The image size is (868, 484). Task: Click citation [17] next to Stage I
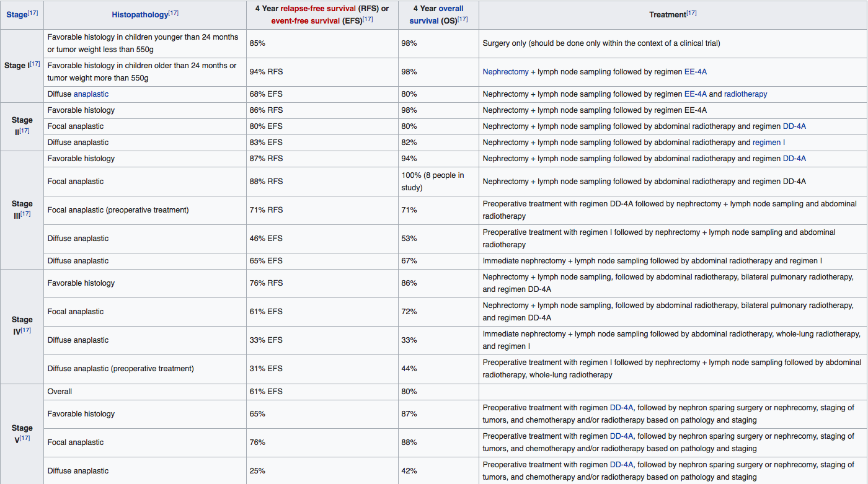coord(35,63)
